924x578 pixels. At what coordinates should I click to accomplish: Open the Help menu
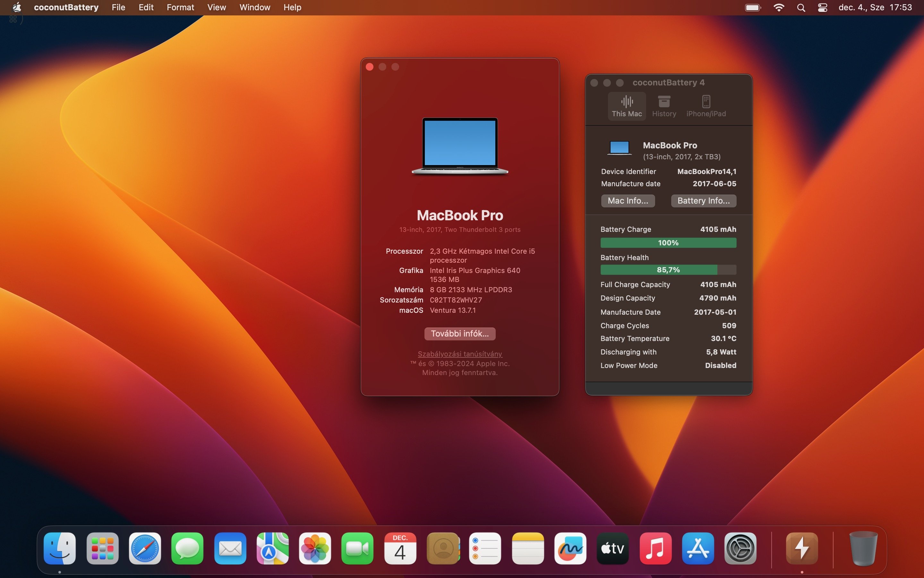click(x=292, y=7)
